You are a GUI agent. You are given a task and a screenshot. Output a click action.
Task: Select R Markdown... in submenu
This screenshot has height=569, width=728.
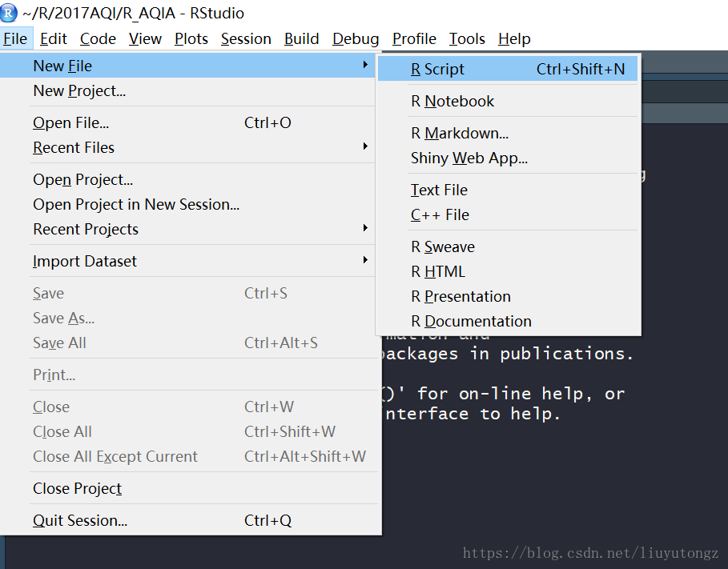pos(508,133)
